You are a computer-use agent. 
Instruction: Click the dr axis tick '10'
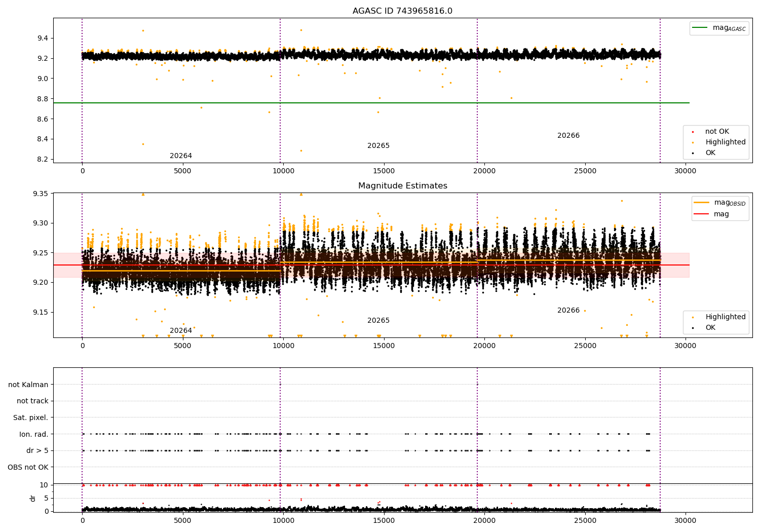45,485
